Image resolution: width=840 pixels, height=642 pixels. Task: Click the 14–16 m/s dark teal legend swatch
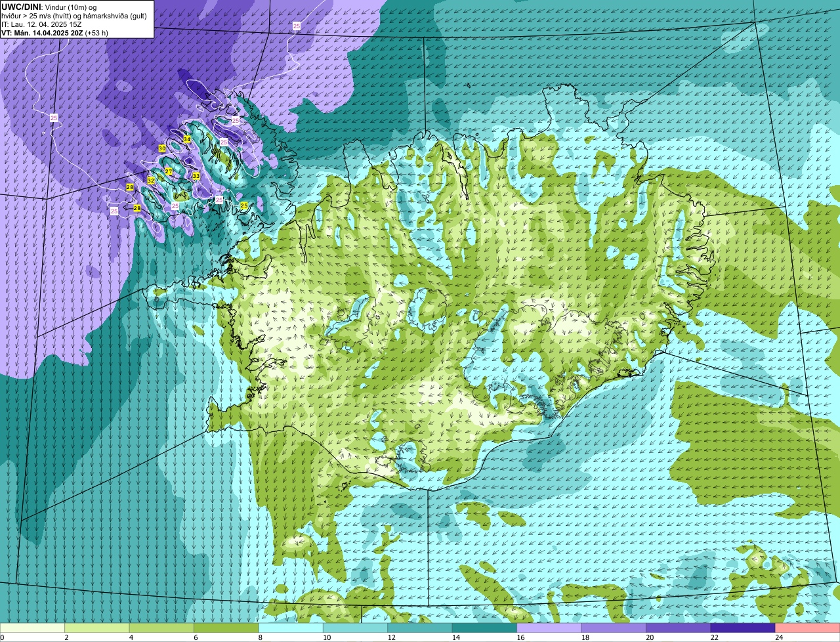click(x=485, y=628)
